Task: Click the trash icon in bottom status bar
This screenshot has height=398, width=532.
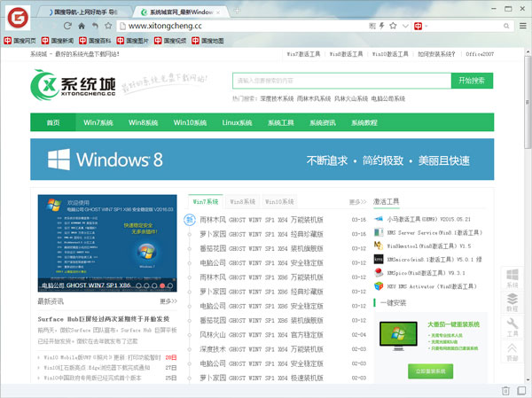Action: (x=505, y=391)
